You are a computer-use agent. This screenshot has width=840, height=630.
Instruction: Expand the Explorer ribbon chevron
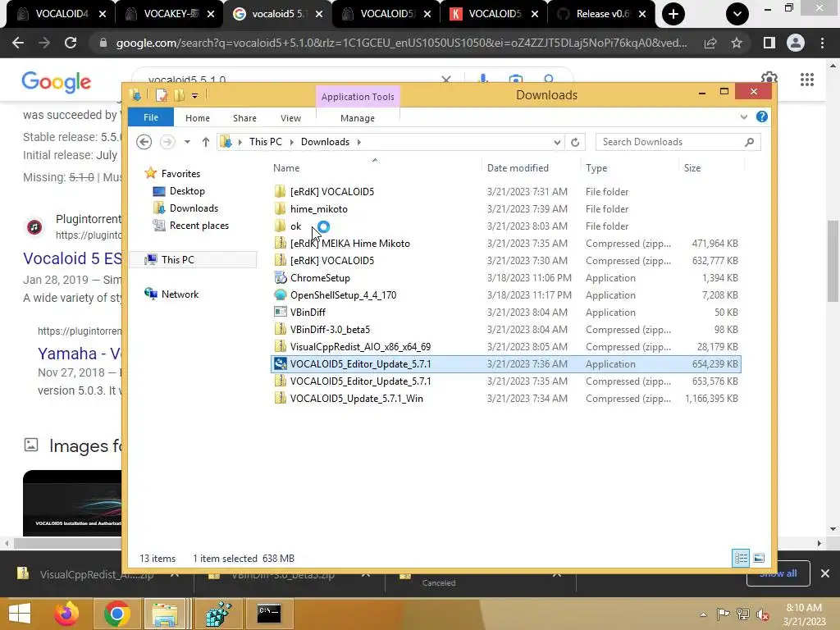(743, 116)
